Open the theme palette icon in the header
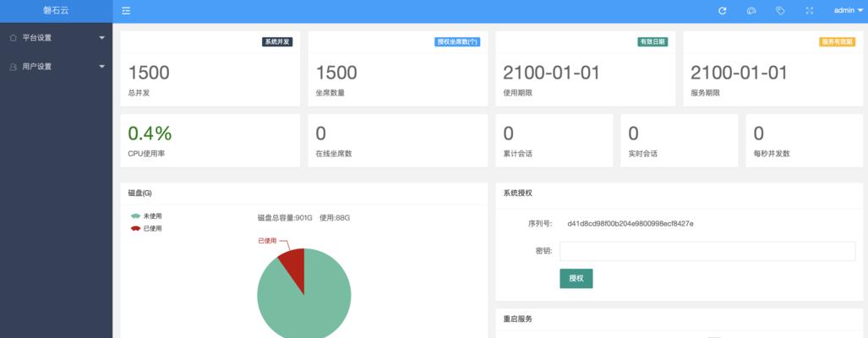Viewport: 868px width, 338px height. [x=751, y=10]
